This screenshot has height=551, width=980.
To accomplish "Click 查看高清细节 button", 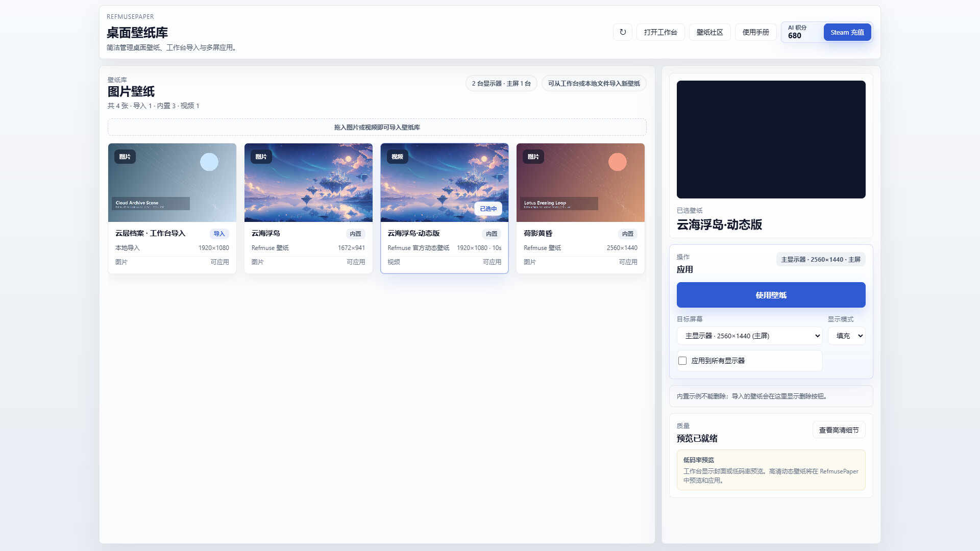I will click(x=839, y=430).
